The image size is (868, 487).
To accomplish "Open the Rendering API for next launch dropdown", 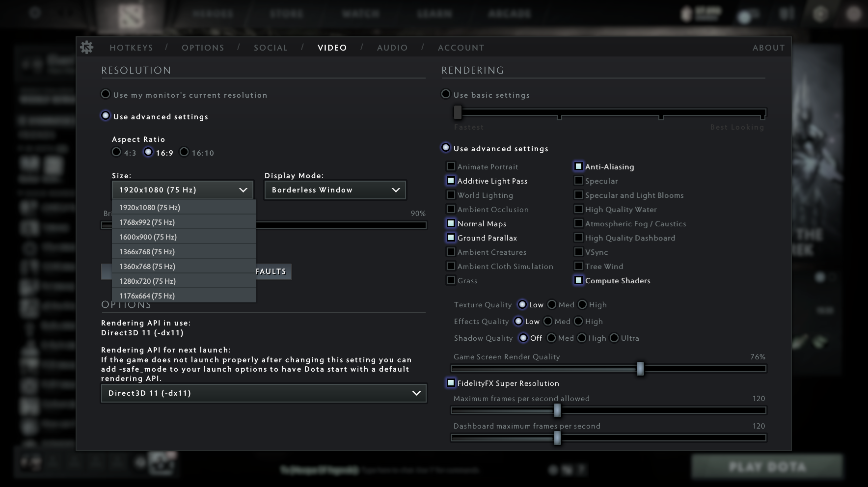I will pyautogui.click(x=263, y=393).
